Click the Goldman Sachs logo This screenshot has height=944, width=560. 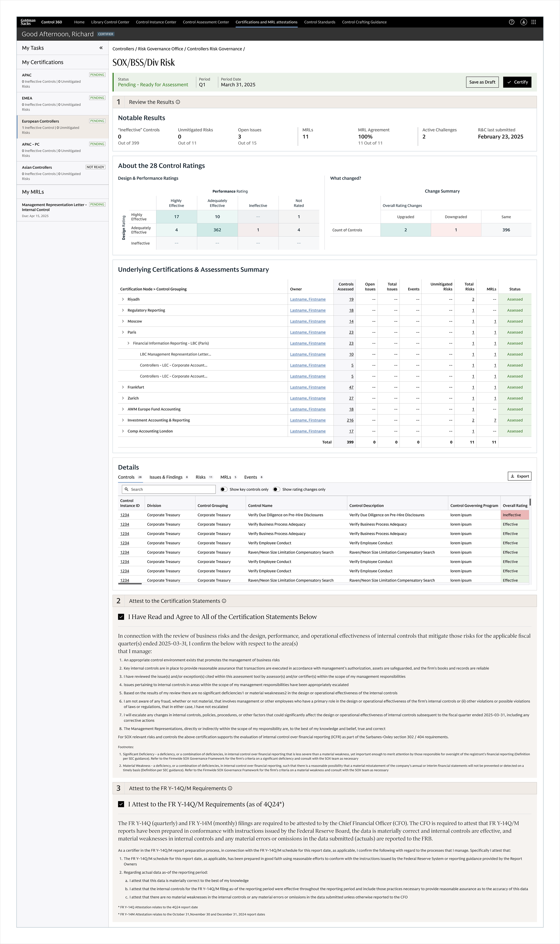click(28, 22)
